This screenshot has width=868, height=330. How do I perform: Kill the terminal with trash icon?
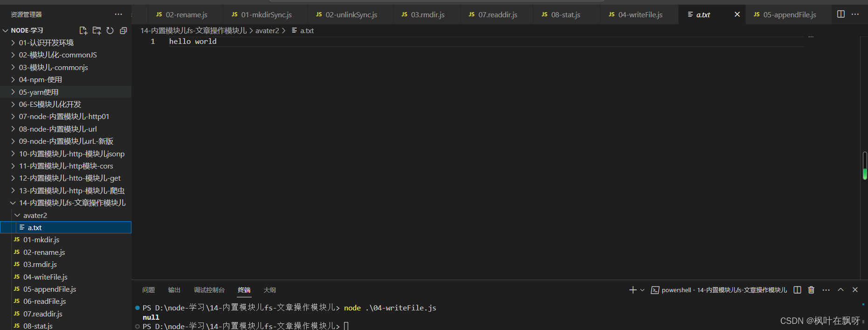pos(811,290)
